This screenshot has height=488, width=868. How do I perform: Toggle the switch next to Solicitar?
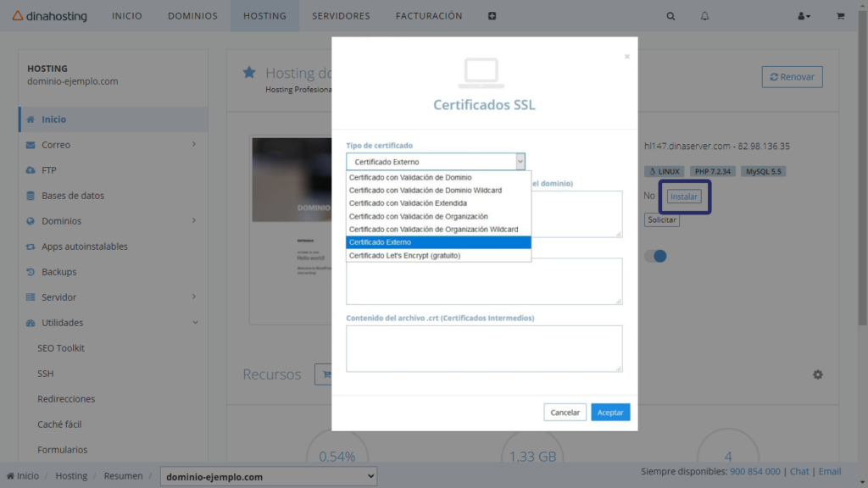pos(654,255)
